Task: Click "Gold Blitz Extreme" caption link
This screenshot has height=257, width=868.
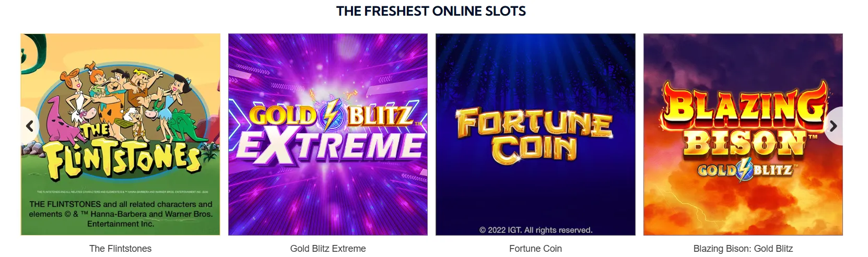Action: click(328, 249)
